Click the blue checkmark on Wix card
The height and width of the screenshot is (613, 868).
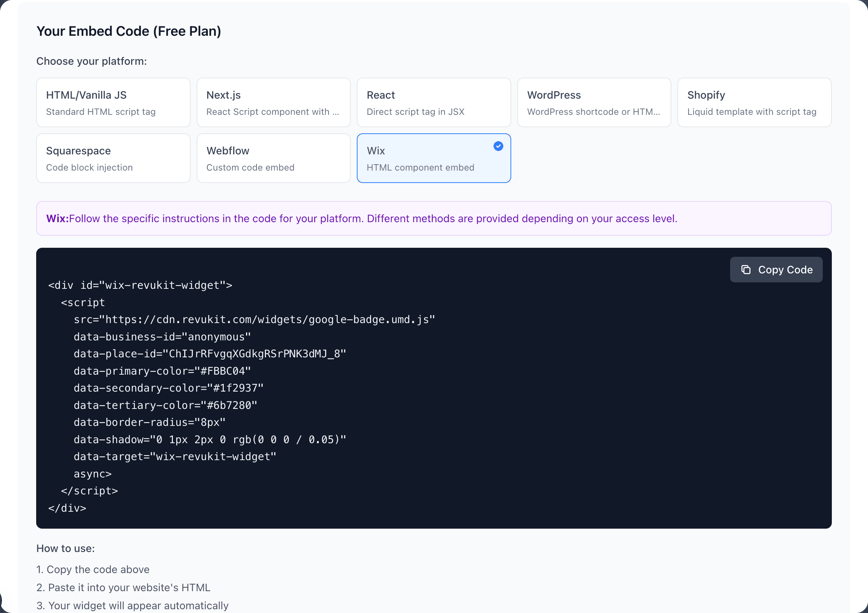[498, 146]
